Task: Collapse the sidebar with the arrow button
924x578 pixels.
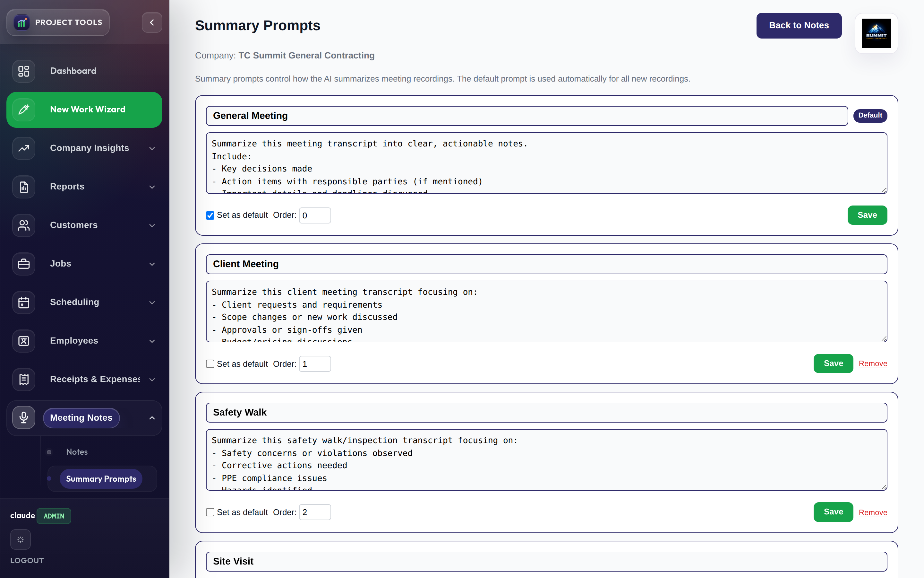Action: coord(151,22)
